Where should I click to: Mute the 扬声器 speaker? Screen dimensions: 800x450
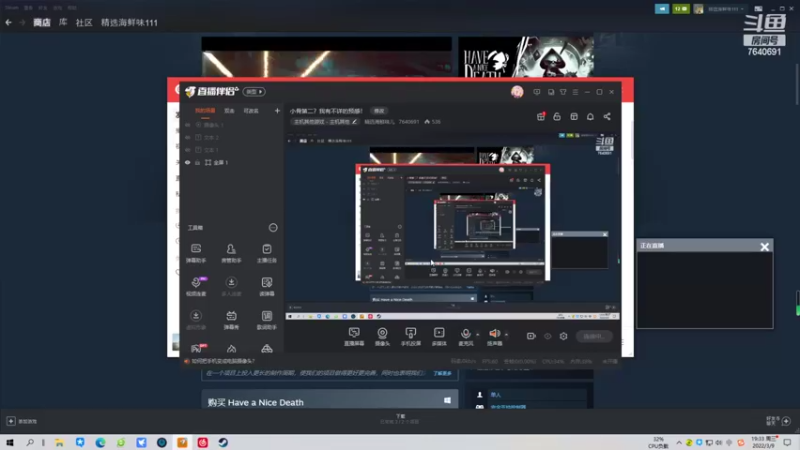coord(494,337)
